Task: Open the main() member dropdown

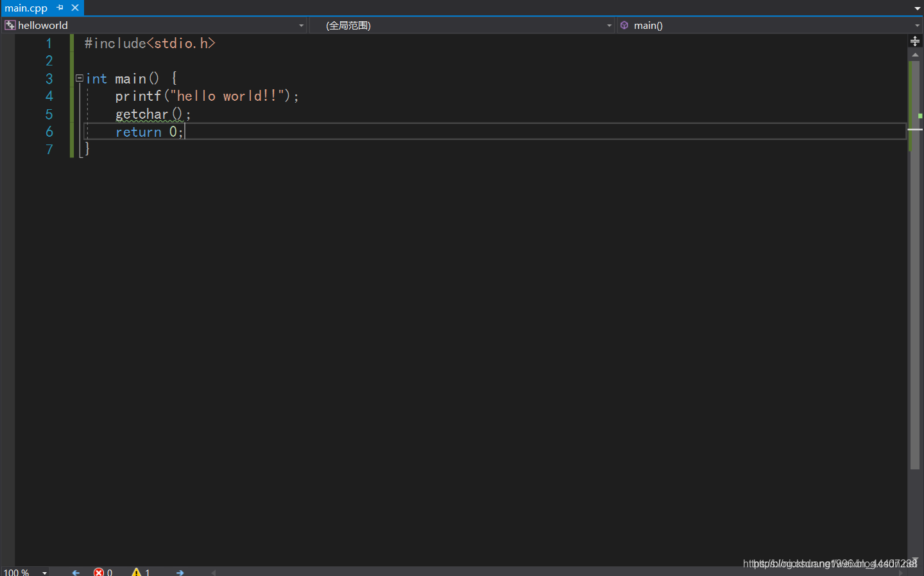Action: point(770,25)
